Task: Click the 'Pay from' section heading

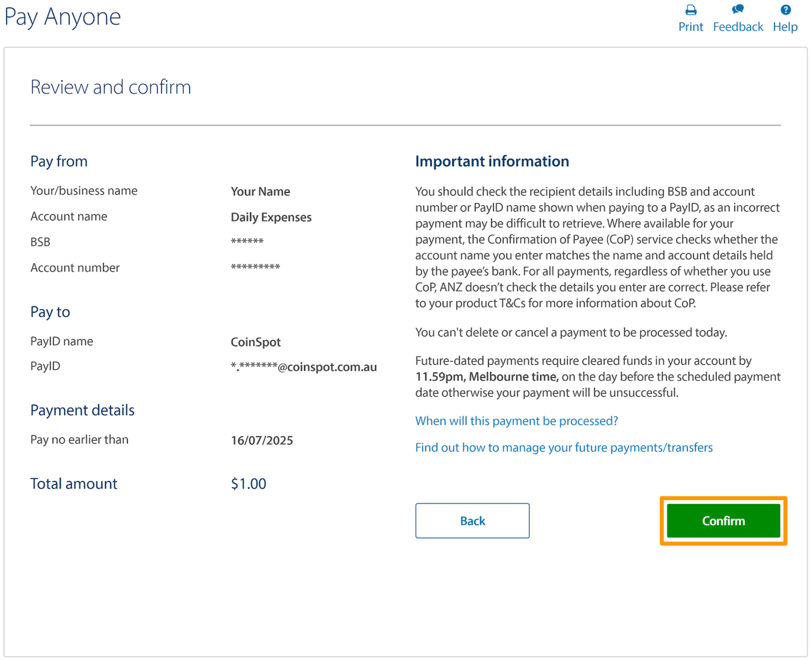Action: coord(59,162)
